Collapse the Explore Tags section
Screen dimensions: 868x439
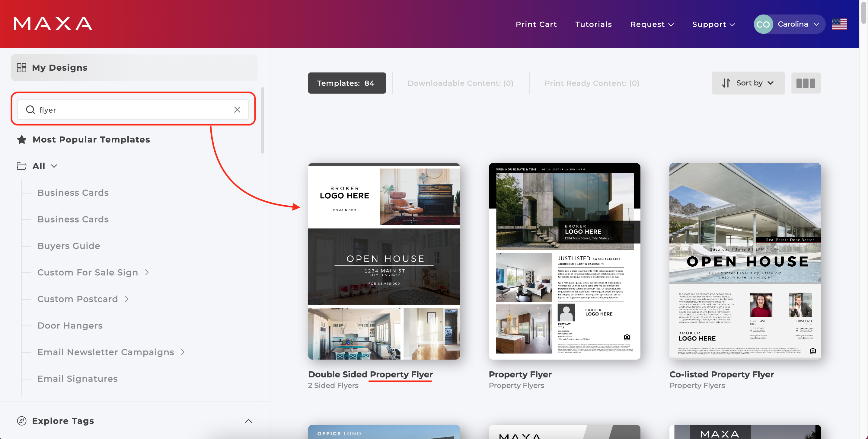click(x=248, y=421)
